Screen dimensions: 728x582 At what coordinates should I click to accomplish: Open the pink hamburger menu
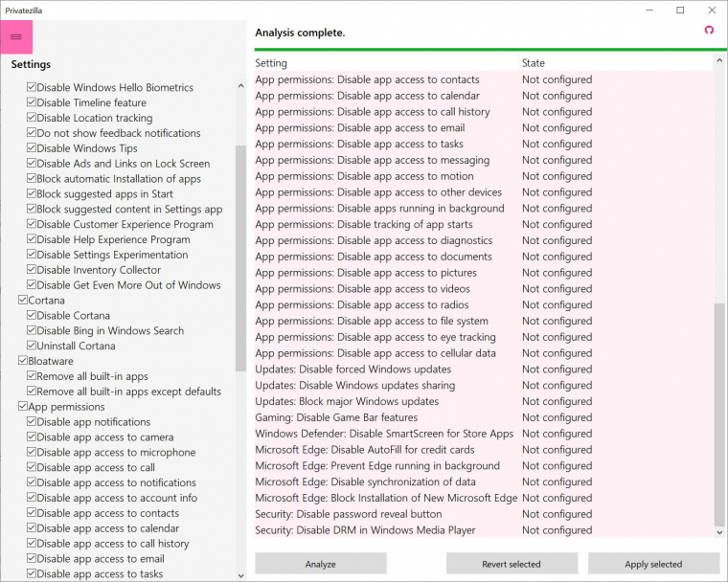tap(16, 37)
